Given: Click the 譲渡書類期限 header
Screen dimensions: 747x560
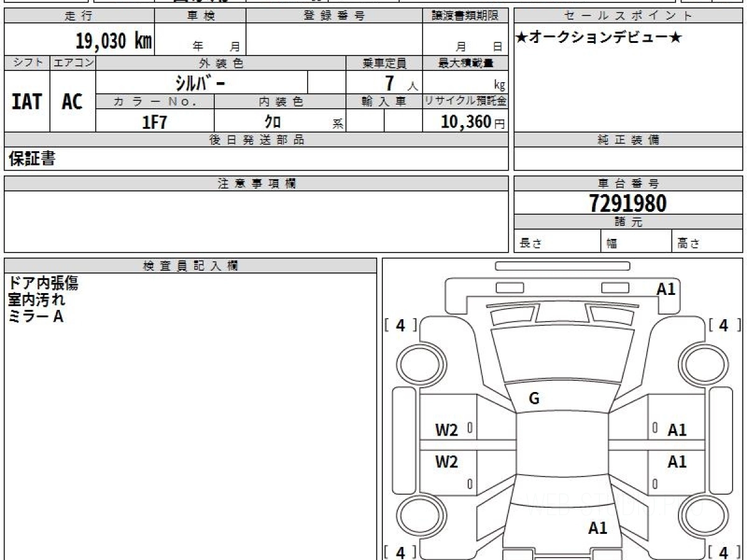Looking at the screenshot, I should click(x=466, y=16).
